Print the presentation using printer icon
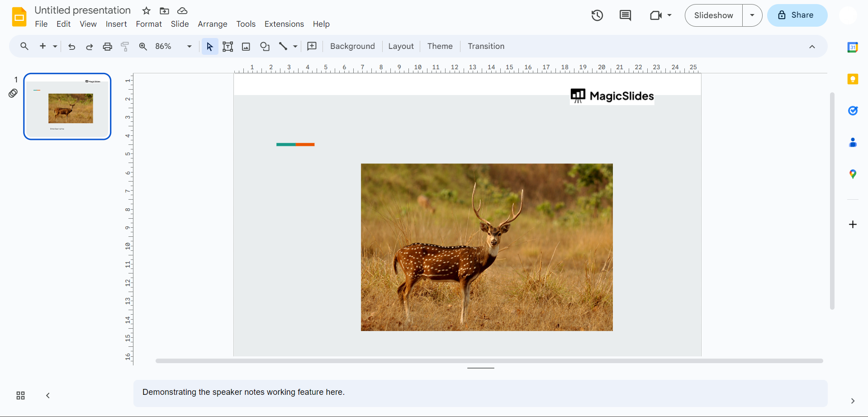This screenshot has height=417, width=868. click(x=107, y=47)
